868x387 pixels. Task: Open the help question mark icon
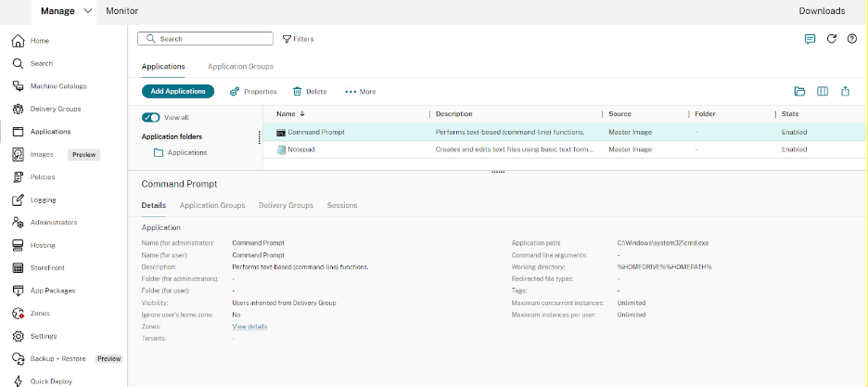tap(852, 39)
